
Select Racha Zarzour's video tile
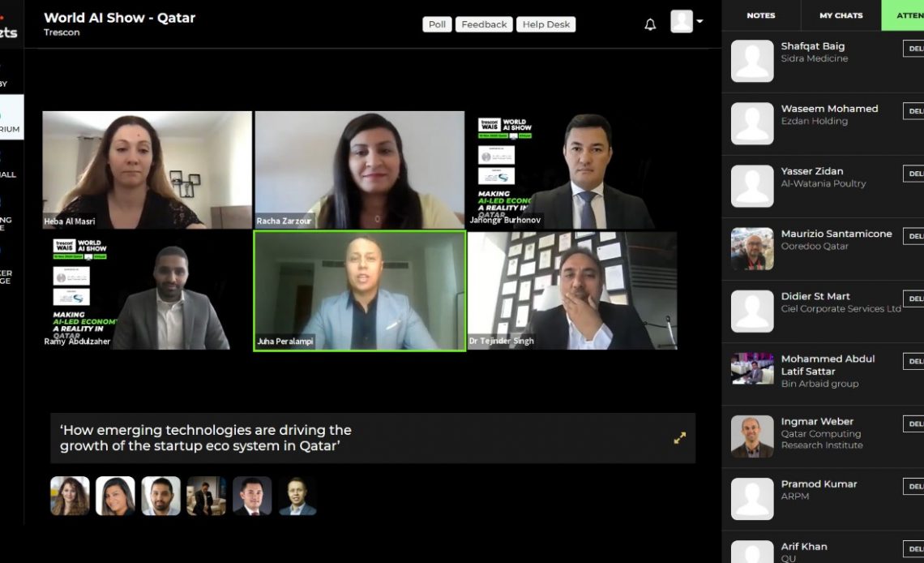pyautogui.click(x=359, y=170)
